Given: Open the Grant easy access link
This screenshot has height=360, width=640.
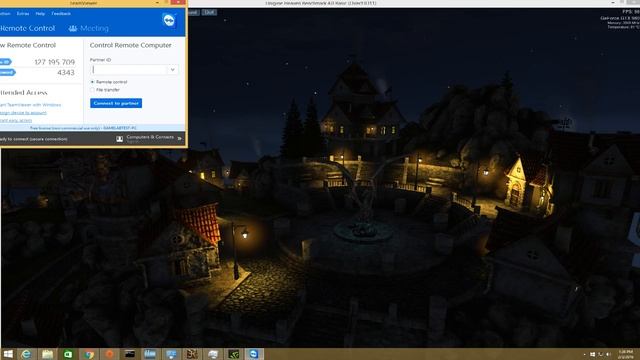Looking at the screenshot, I should pos(16,120).
